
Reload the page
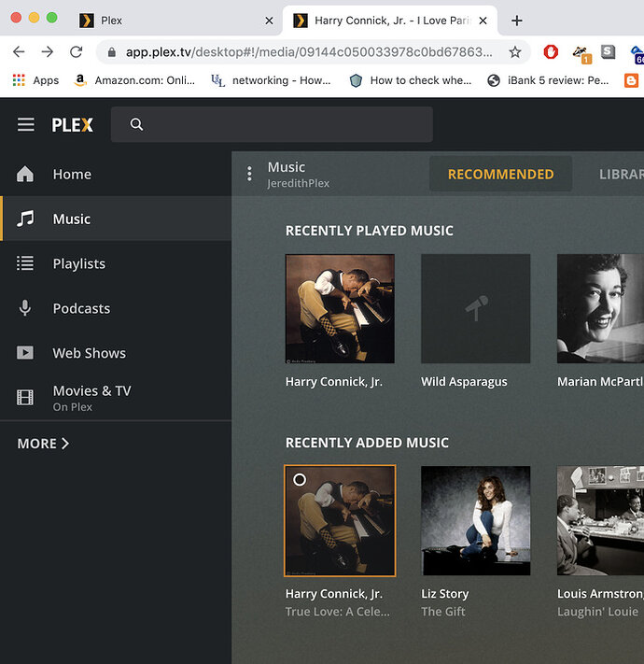77,51
